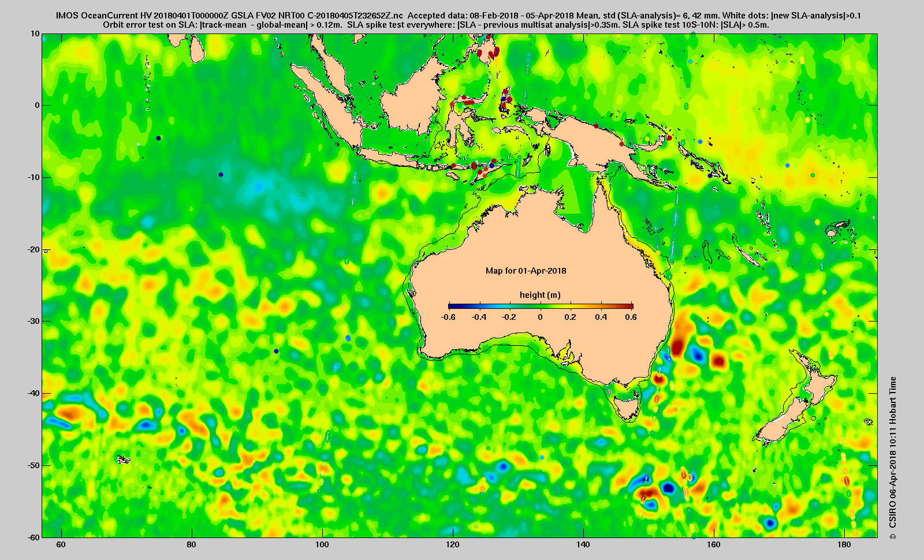This screenshot has width=924, height=560.
Task: Click the latitude 0 axis label
Action: click(38, 105)
